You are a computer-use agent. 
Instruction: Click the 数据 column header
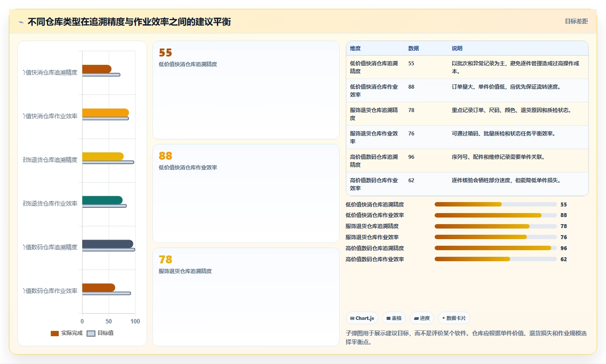tap(413, 48)
